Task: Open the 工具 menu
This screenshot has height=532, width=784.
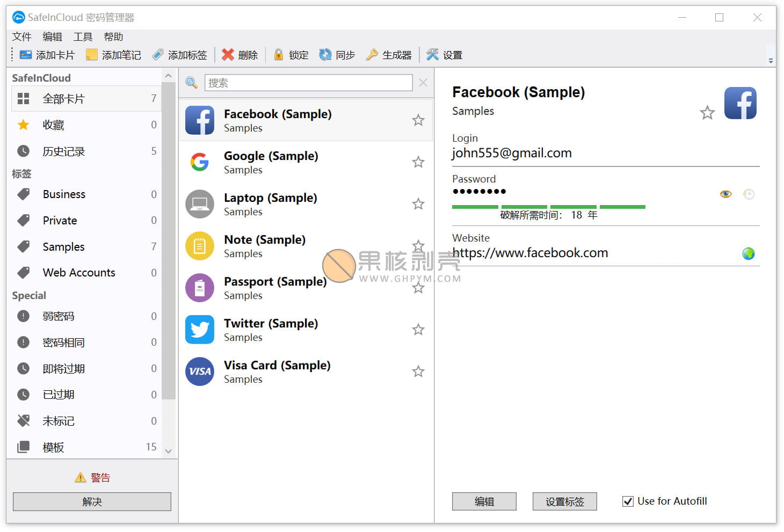Action: point(83,37)
